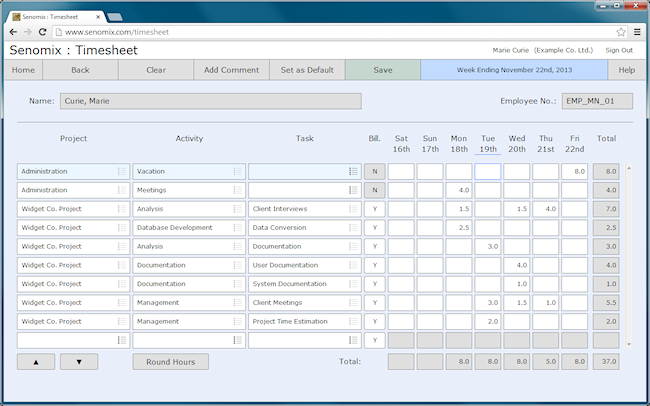
Task: Open task list icon for Data Conversion
Action: pyautogui.click(x=353, y=227)
